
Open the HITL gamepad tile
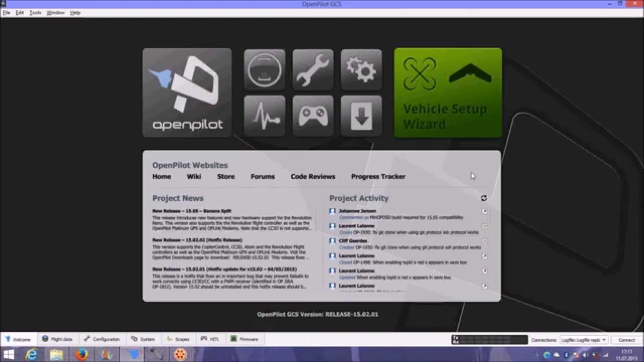pos(313,116)
